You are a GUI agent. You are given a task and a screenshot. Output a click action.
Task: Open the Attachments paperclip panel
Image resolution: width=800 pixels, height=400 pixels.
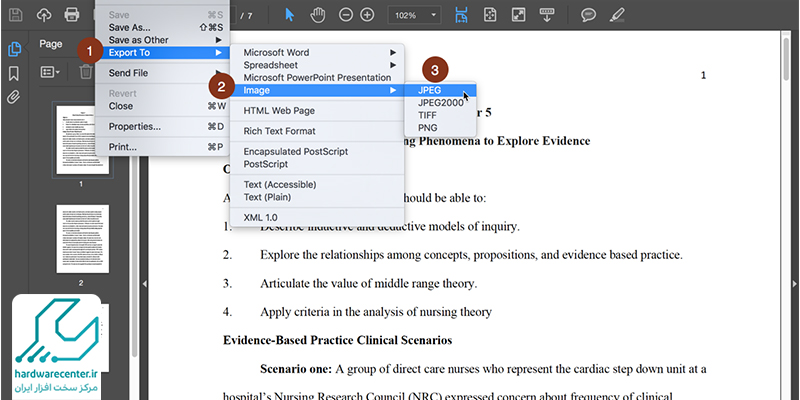tap(14, 97)
